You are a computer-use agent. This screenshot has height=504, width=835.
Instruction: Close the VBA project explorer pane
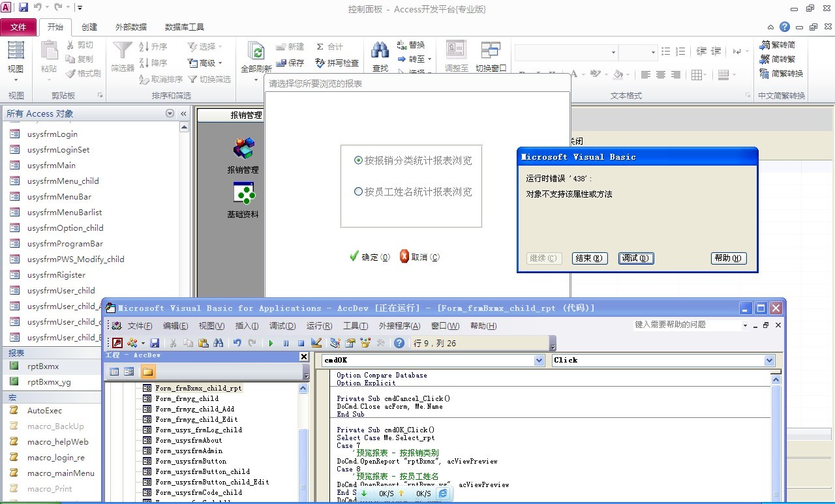coord(304,357)
